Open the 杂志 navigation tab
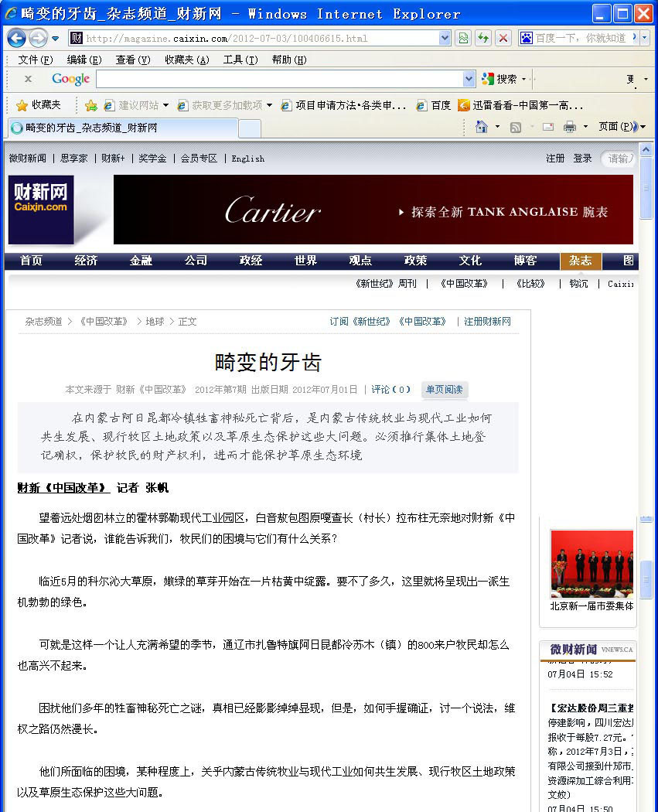The height and width of the screenshot is (812, 658). coord(581,261)
